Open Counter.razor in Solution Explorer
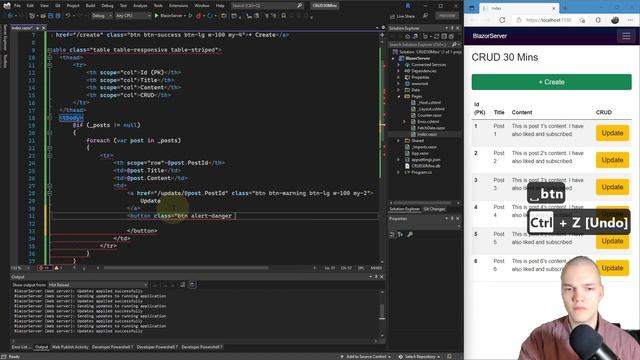This screenshot has height=360, width=640. [429, 116]
